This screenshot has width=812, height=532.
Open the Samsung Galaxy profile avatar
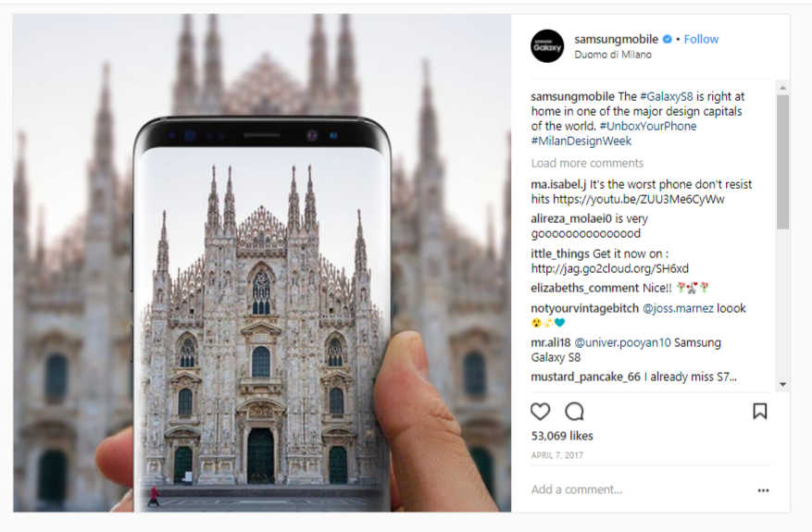coord(547,46)
